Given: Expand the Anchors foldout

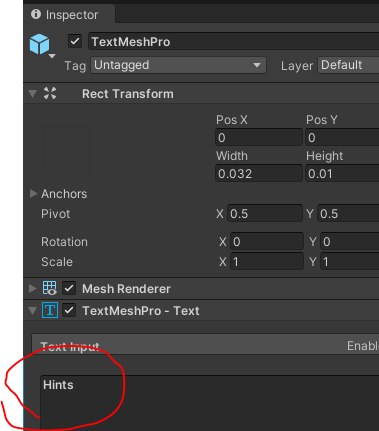Looking at the screenshot, I should coord(33,194).
